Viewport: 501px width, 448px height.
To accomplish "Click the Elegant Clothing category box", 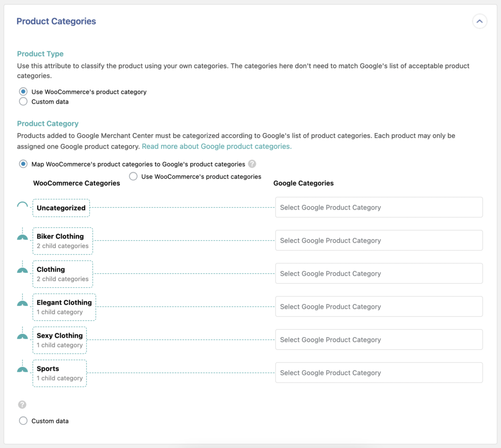I will coord(64,307).
